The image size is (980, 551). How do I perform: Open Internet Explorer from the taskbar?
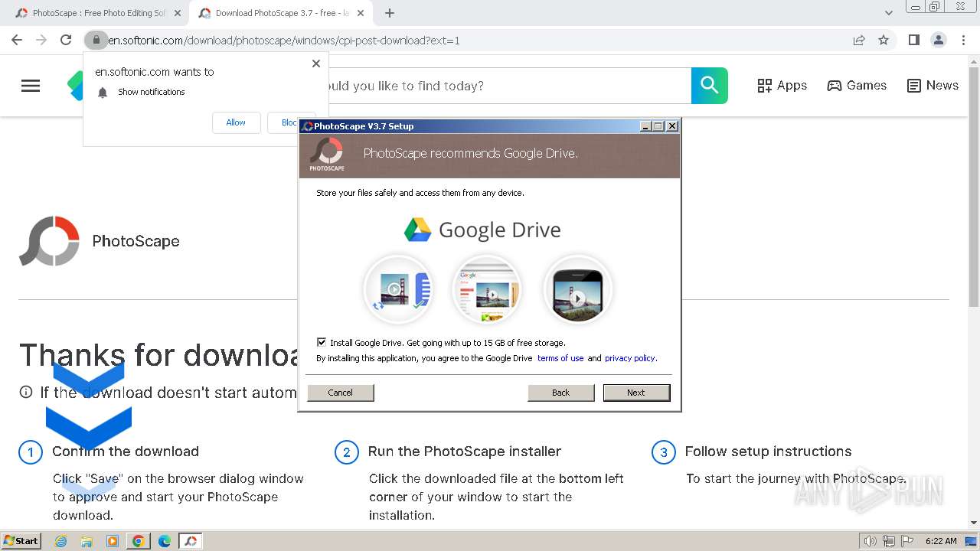click(x=60, y=541)
